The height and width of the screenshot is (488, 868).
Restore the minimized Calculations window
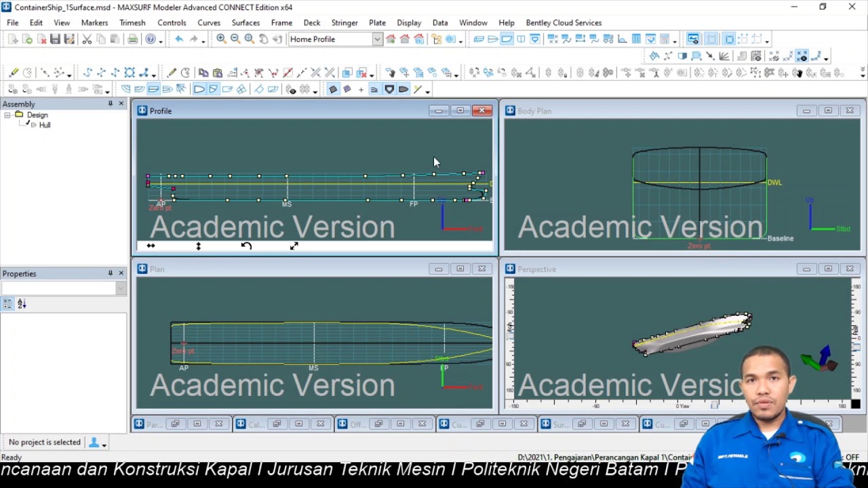(277, 424)
